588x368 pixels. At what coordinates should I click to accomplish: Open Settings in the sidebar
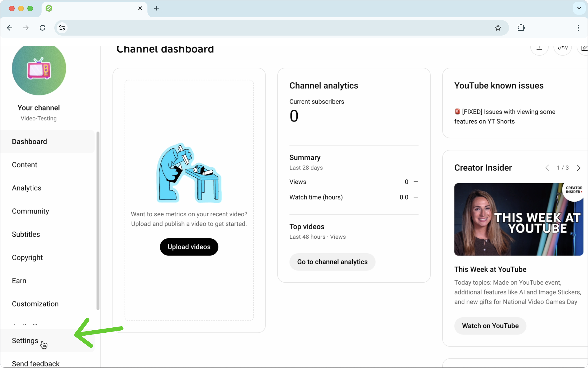pos(25,340)
